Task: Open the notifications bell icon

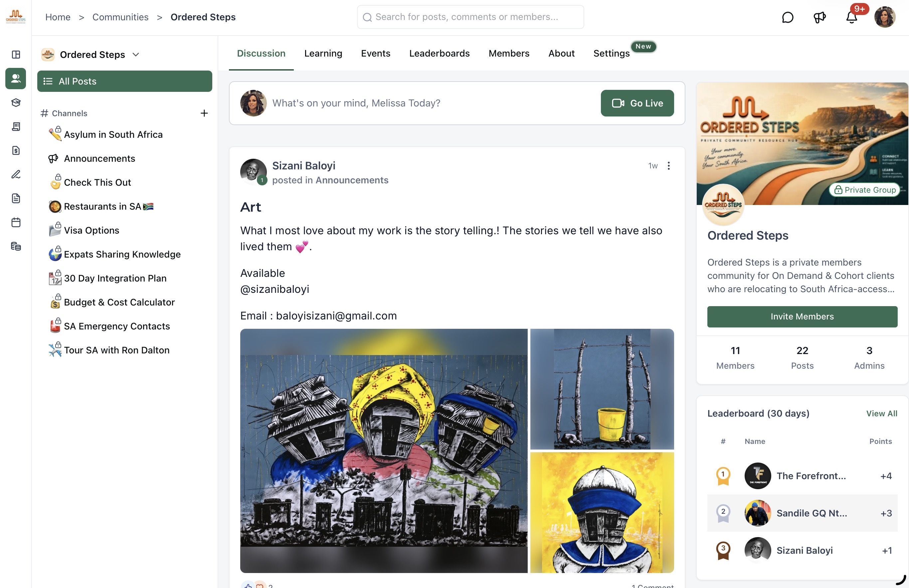Action: pos(851,17)
